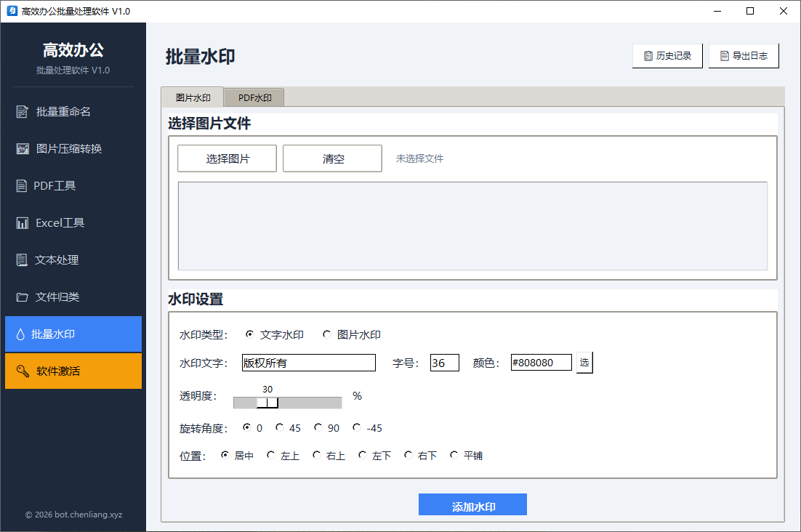Minimize the application window
The width and height of the screenshot is (801, 532).
(x=717, y=11)
